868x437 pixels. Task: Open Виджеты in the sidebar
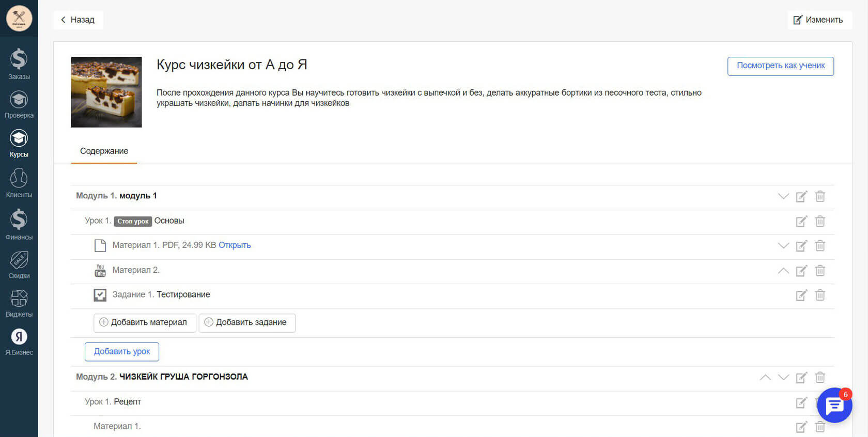tap(19, 303)
